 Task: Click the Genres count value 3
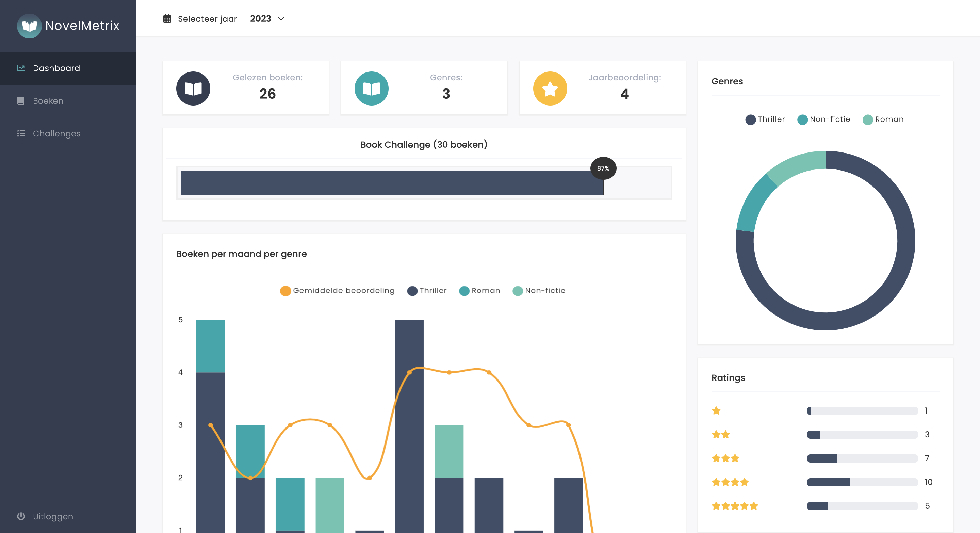tap(446, 94)
